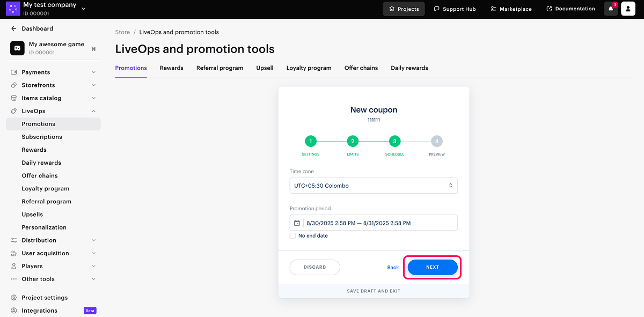Click the company logo icon
The height and width of the screenshot is (317, 644).
(x=12, y=9)
